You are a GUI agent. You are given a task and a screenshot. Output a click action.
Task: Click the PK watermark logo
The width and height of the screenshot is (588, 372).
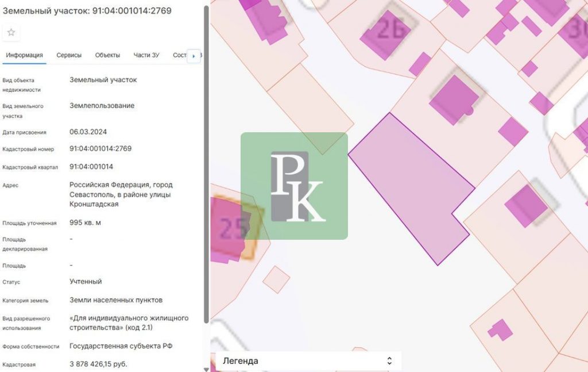294,186
